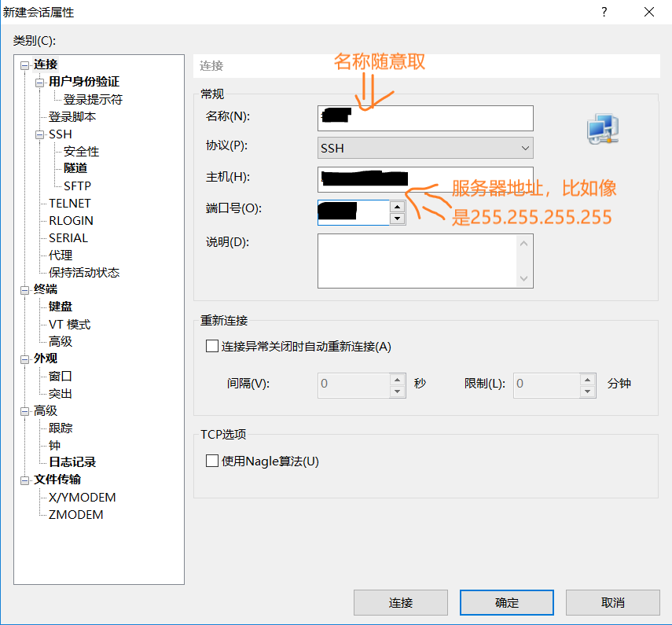This screenshot has height=625, width=672.
Task: Collapse the 文件传输 tree node
Action: point(25,480)
